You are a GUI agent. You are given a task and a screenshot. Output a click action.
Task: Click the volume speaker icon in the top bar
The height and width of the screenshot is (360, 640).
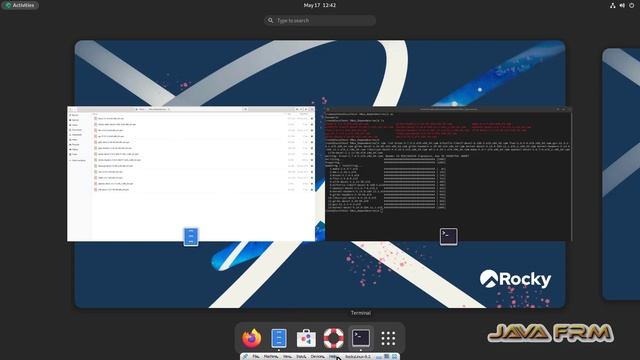click(x=622, y=5)
